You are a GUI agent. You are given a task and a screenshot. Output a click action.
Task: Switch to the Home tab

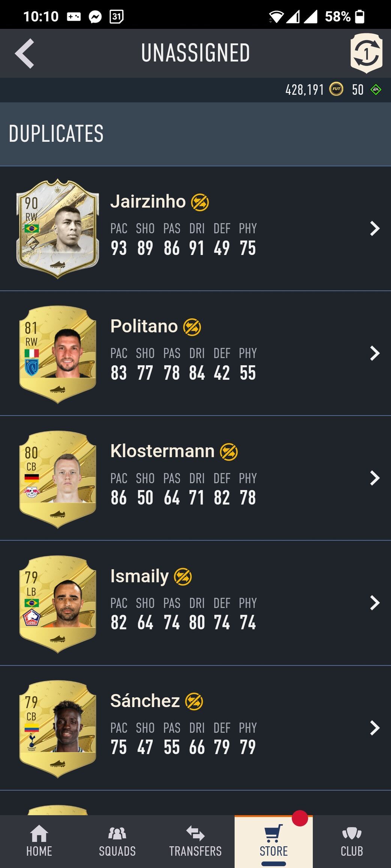pos(39,841)
